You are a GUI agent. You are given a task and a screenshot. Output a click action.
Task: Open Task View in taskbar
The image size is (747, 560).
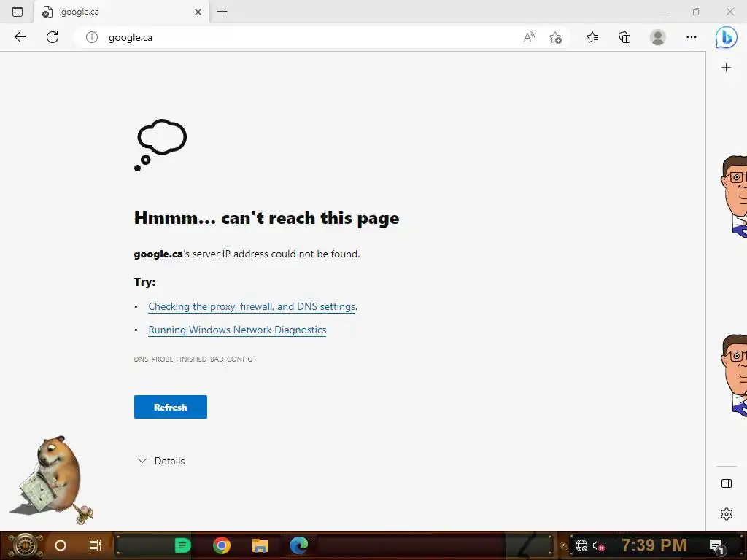(96, 545)
